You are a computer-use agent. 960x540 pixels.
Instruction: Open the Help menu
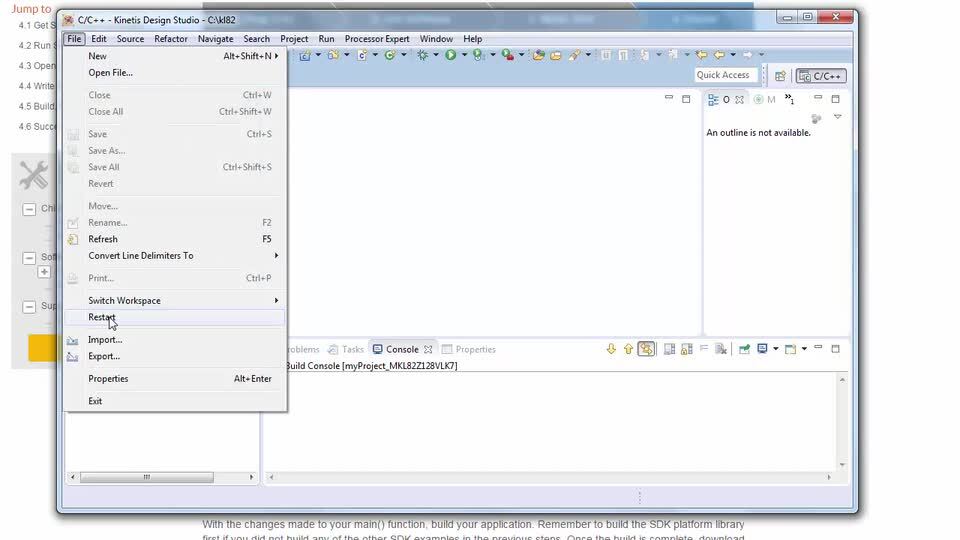point(472,39)
